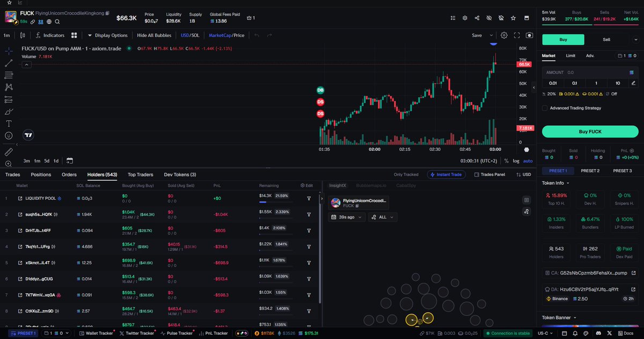This screenshot has width=644, height=339.
Task: Toggle auto scale on chart
Action: [528, 161]
